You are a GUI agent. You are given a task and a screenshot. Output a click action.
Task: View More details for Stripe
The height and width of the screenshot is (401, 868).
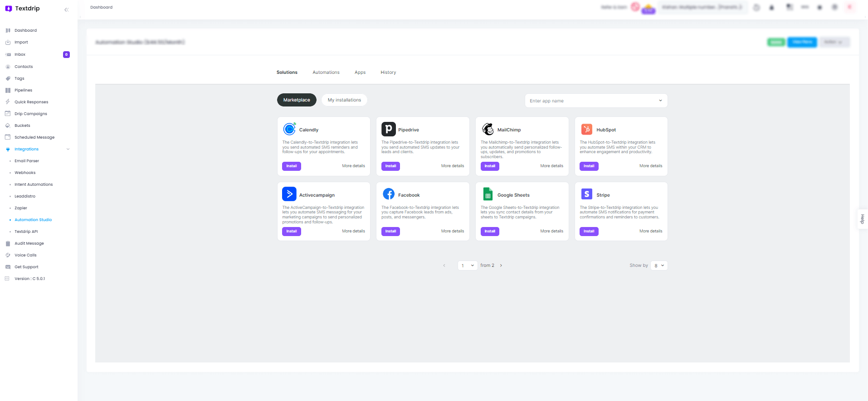[x=651, y=231]
